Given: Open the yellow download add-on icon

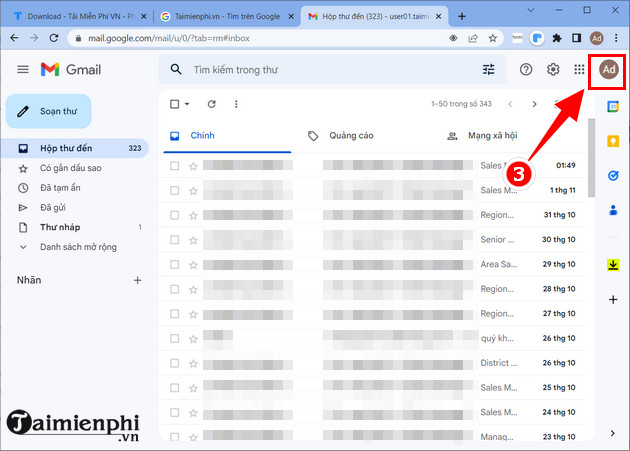Looking at the screenshot, I should (x=613, y=264).
